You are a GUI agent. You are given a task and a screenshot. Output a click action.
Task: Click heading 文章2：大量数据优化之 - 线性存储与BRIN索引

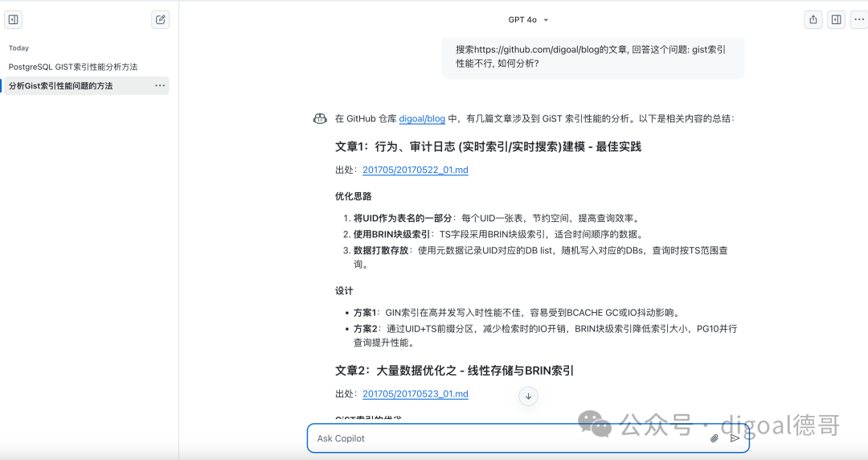click(x=454, y=371)
